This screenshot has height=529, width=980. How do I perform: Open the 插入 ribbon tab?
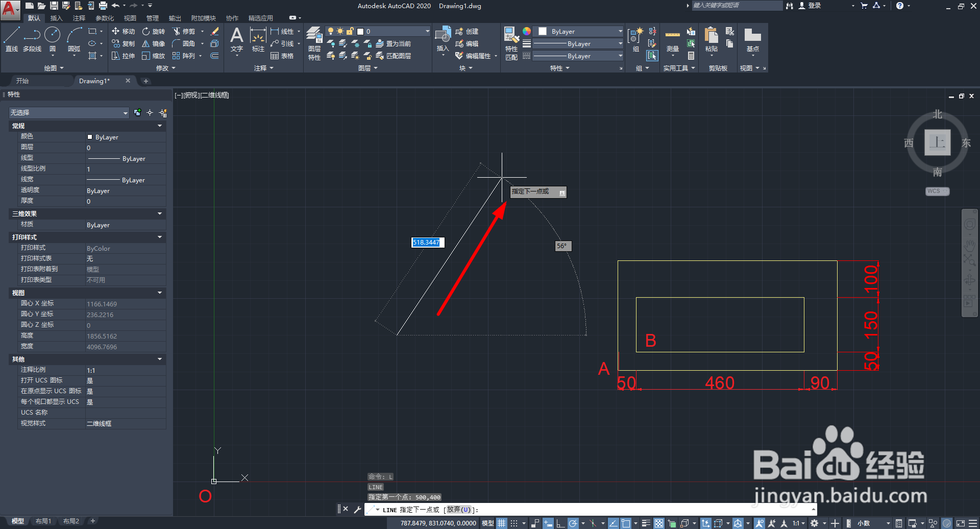56,18
